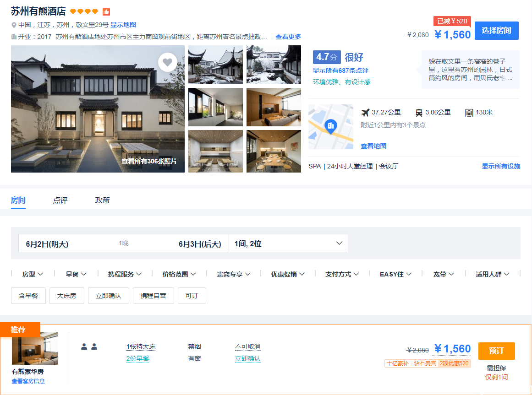Click the location pin icon before address
Image resolution: width=532 pixels, height=395 pixels.
(x=14, y=25)
